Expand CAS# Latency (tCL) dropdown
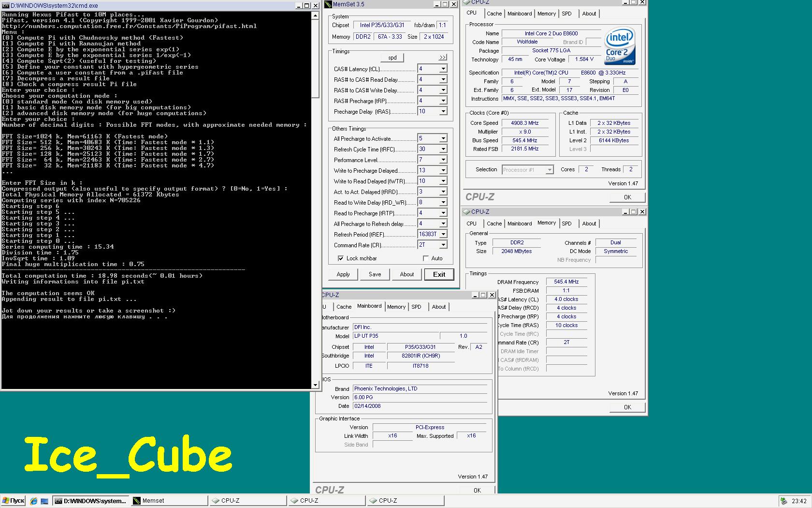The width and height of the screenshot is (812, 508). 443,69
